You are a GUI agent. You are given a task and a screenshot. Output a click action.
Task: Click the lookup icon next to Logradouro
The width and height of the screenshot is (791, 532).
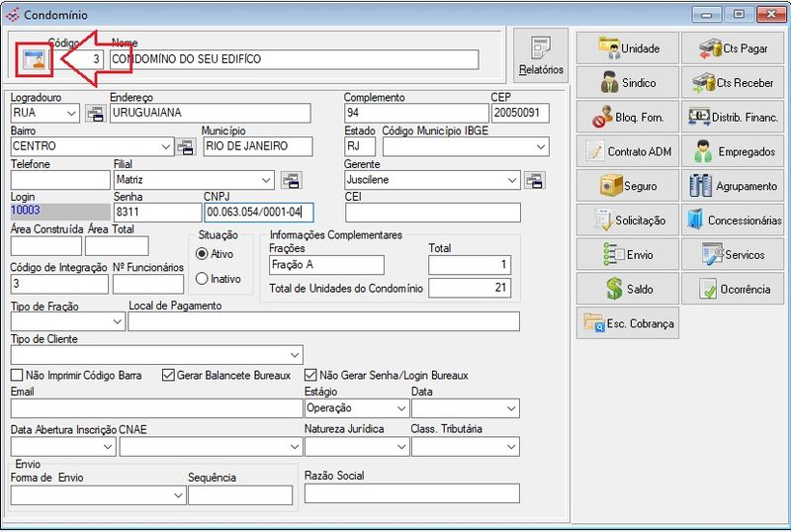pyautogui.click(x=95, y=114)
